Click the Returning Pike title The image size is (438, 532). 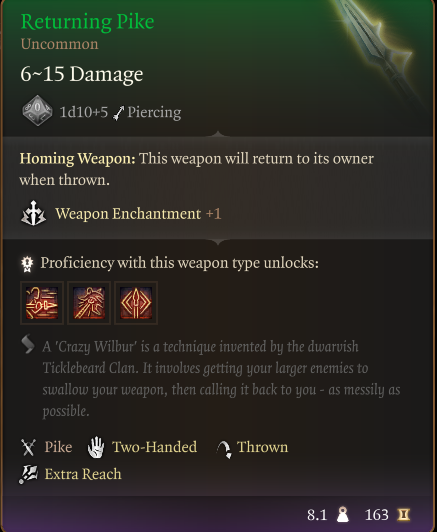tap(88, 22)
